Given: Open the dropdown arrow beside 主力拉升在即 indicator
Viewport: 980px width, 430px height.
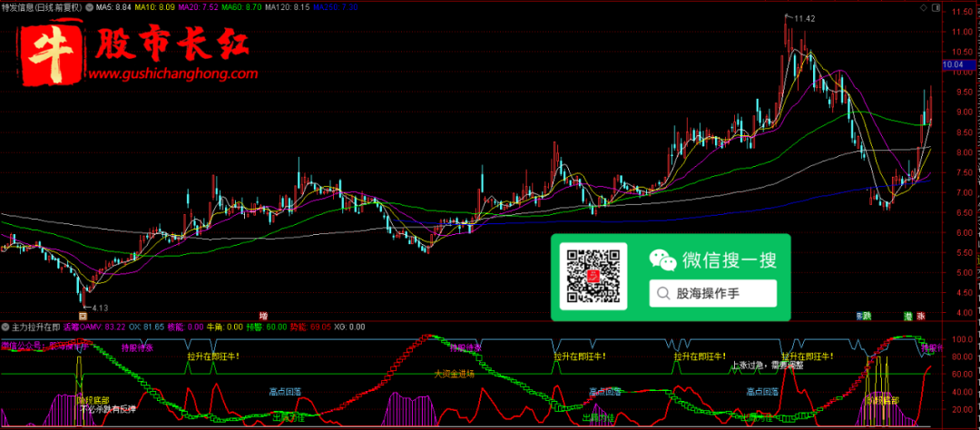Looking at the screenshot, I should [x=5, y=327].
